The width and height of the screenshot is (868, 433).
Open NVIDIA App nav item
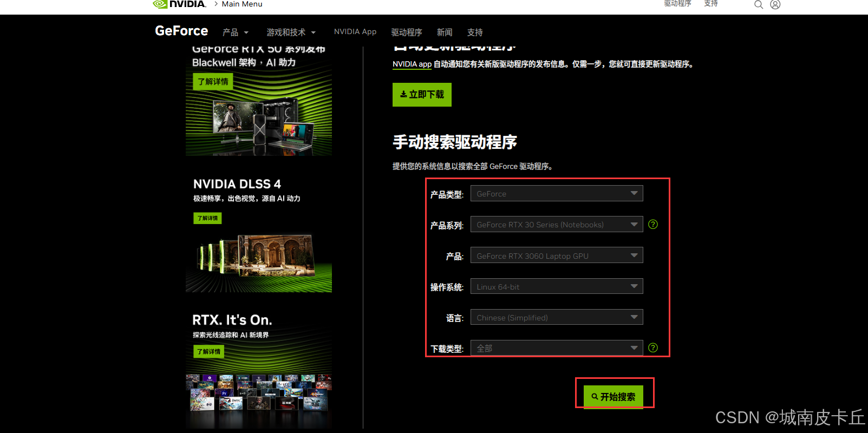tap(355, 31)
